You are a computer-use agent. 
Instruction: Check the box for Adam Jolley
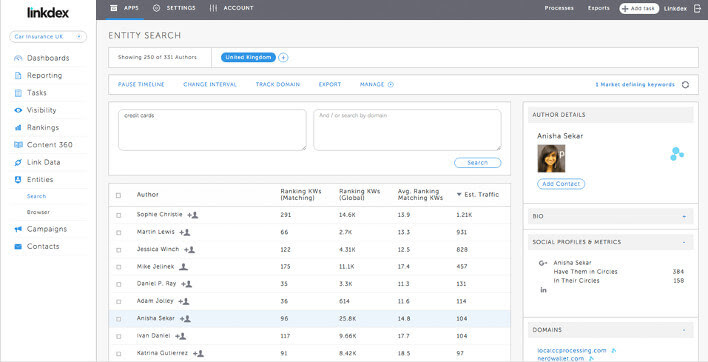tap(118, 302)
